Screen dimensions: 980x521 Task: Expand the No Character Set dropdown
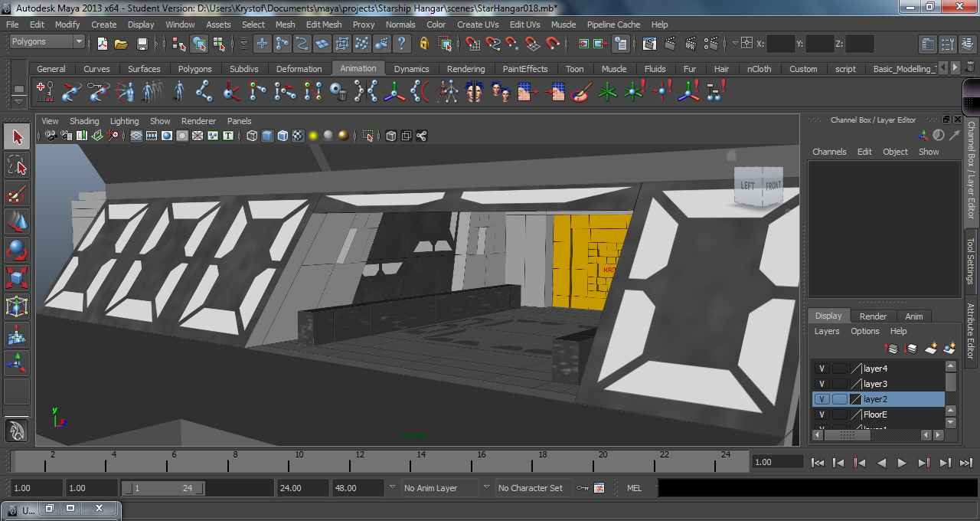pos(534,488)
